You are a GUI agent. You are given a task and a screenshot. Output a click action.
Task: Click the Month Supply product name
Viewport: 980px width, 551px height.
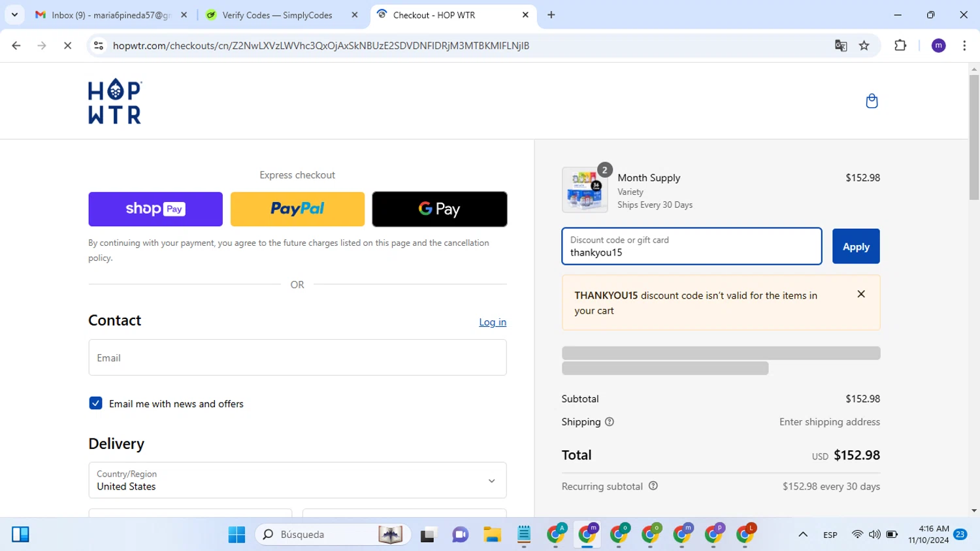coord(649,178)
